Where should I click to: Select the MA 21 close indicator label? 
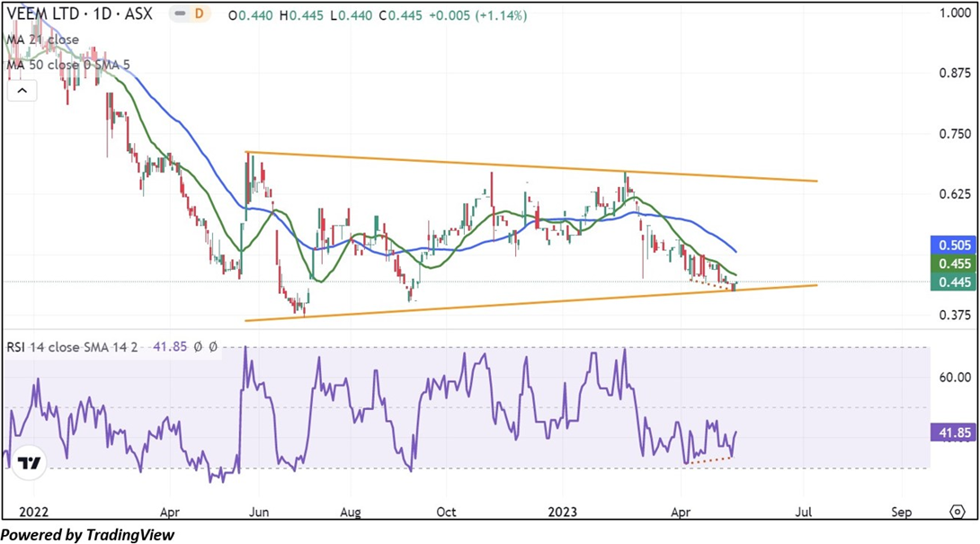(43, 40)
